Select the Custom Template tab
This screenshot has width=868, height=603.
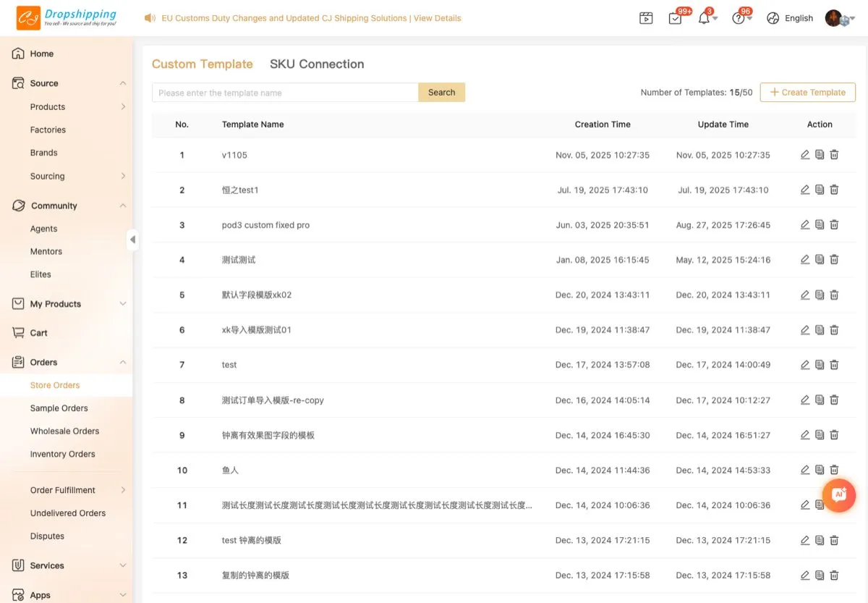(203, 64)
